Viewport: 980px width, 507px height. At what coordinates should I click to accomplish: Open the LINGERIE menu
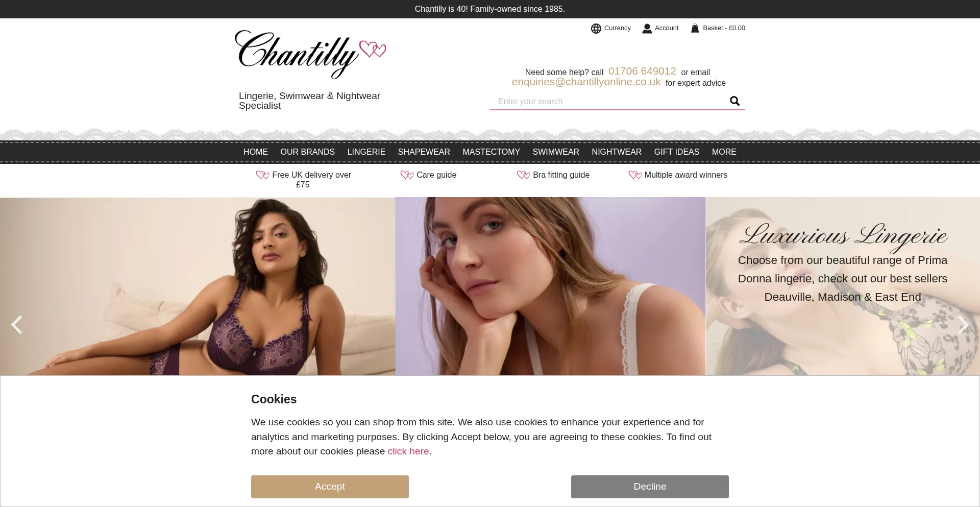coord(366,152)
